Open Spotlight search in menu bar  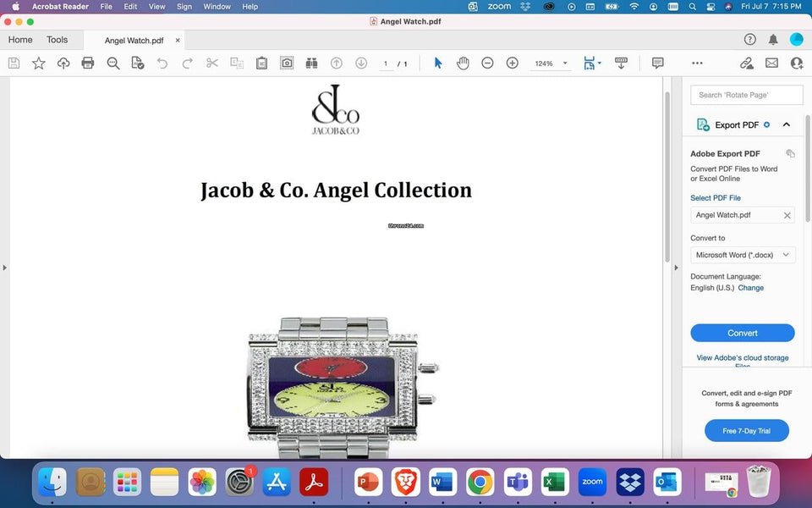pyautogui.click(x=693, y=7)
